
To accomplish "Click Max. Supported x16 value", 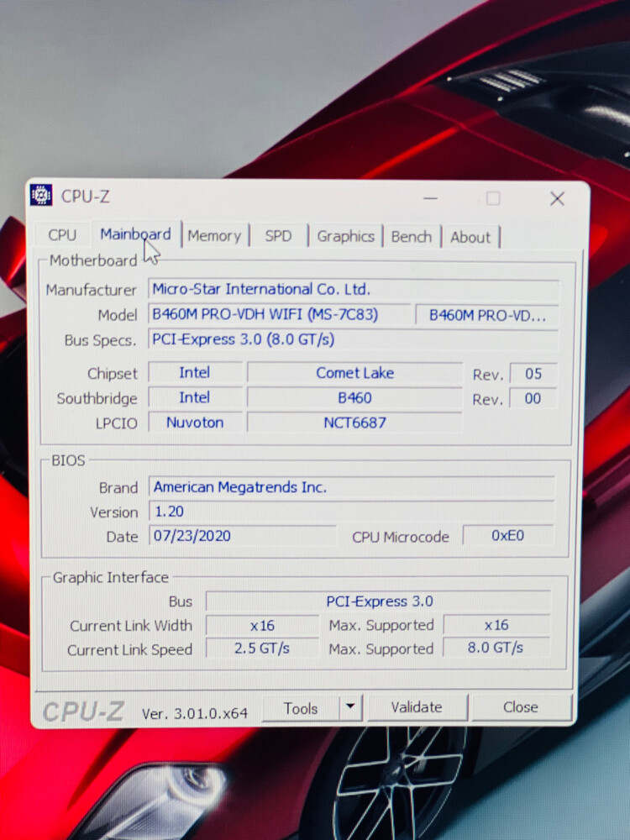I will pyautogui.click(x=496, y=625).
